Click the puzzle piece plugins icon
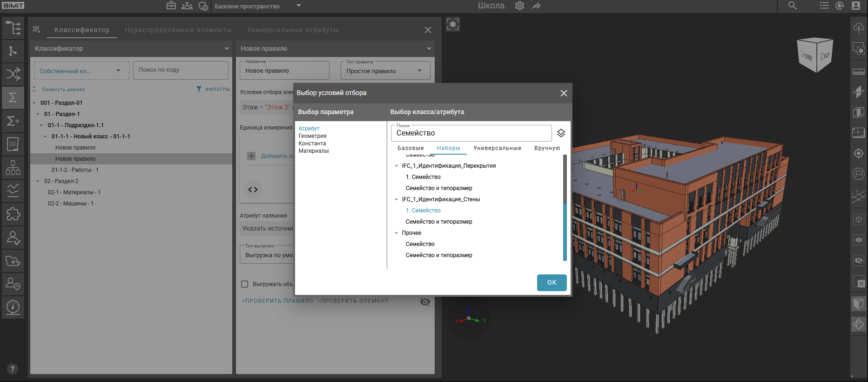 coord(13,214)
